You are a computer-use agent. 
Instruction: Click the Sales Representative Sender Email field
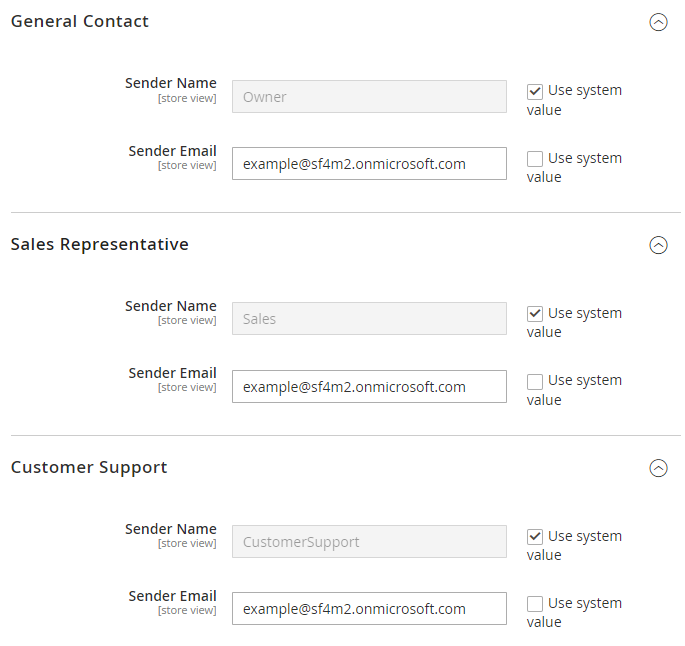pos(369,387)
